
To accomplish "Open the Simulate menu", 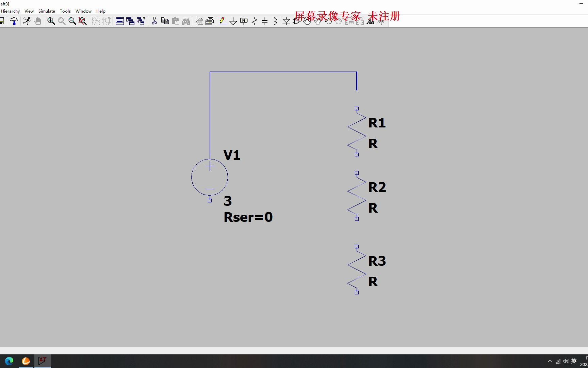I will (47, 11).
